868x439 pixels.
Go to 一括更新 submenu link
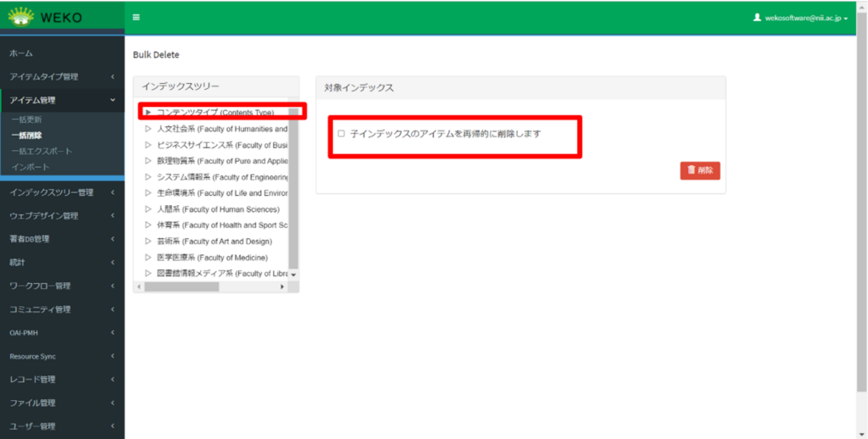26,119
